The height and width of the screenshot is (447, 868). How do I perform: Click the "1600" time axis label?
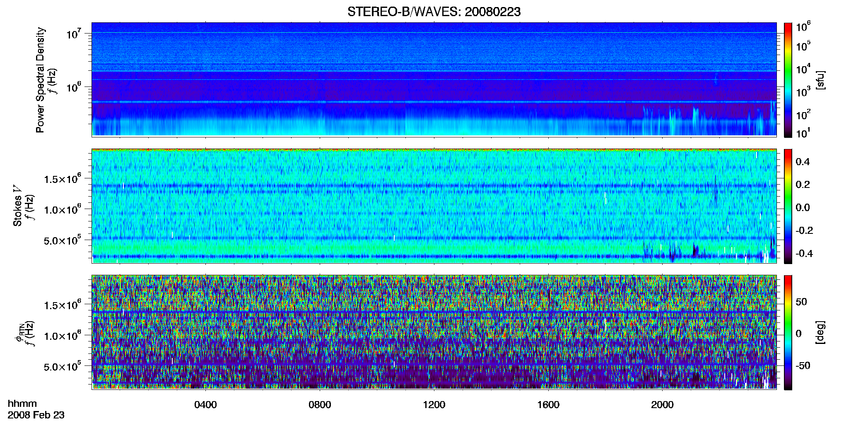click(548, 405)
